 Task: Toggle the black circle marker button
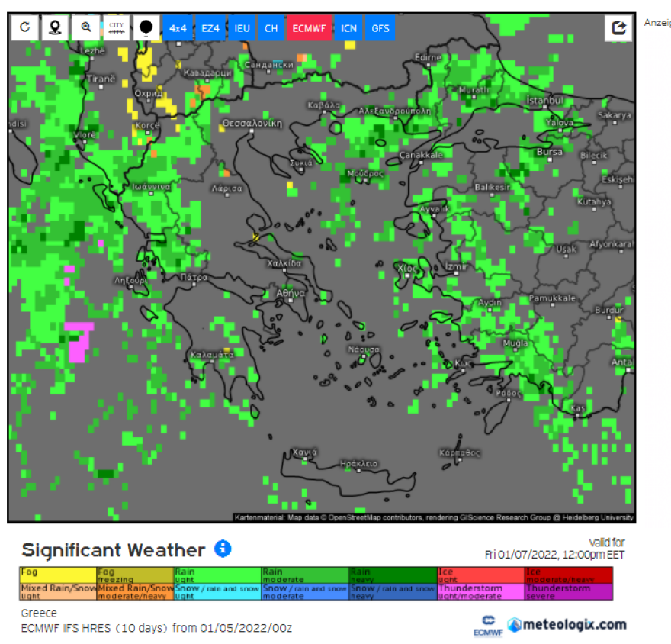146,27
